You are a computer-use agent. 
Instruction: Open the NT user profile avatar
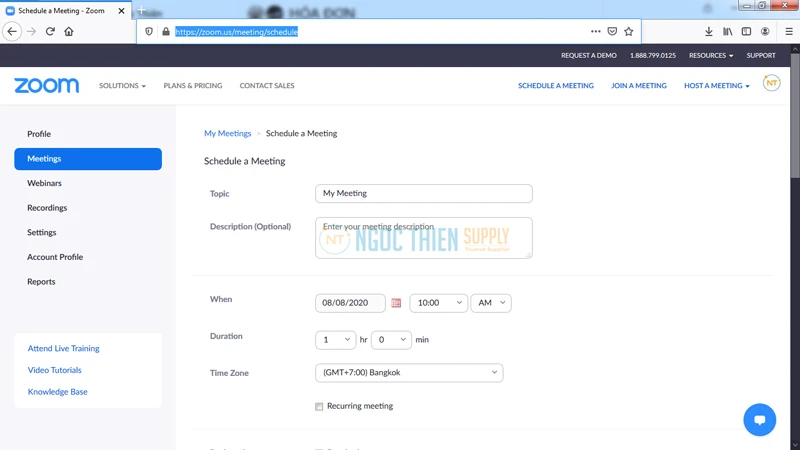(x=771, y=84)
